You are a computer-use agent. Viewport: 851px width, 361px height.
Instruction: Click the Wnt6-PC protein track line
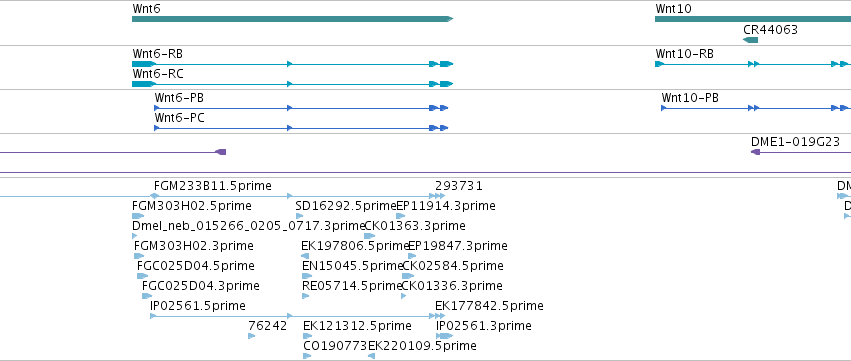coord(301,128)
